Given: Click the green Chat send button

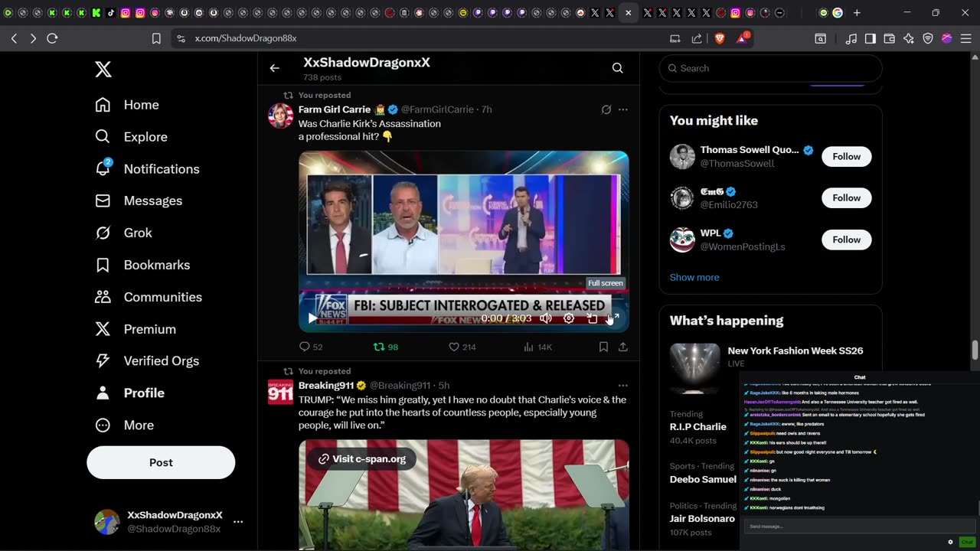Looking at the screenshot, I should (967, 542).
